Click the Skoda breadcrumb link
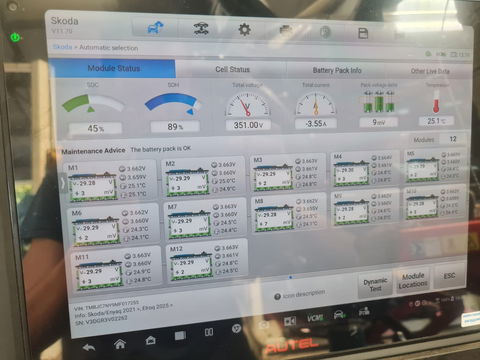 click(x=62, y=47)
